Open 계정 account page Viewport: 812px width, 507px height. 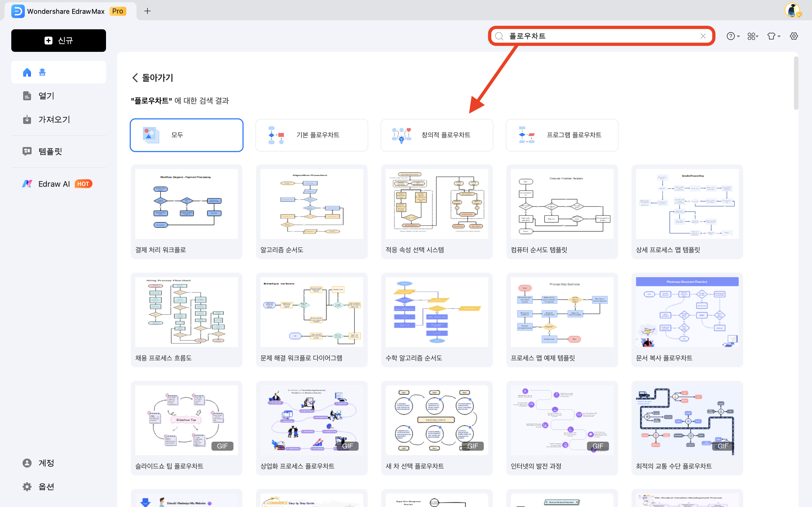pos(46,463)
